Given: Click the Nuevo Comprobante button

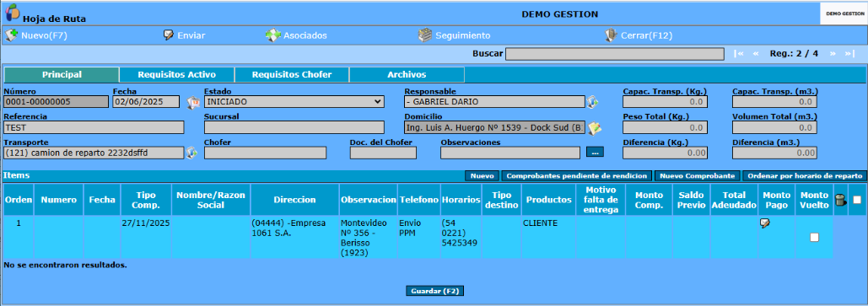Looking at the screenshot, I should click(697, 176).
